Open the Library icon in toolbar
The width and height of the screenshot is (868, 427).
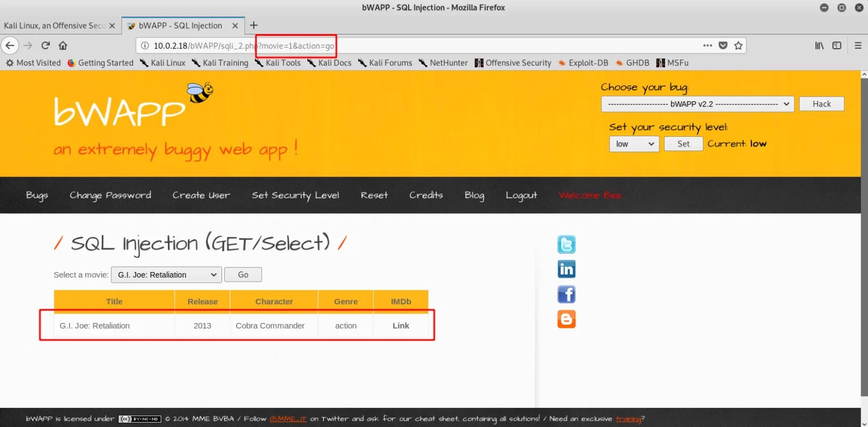pyautogui.click(x=819, y=45)
